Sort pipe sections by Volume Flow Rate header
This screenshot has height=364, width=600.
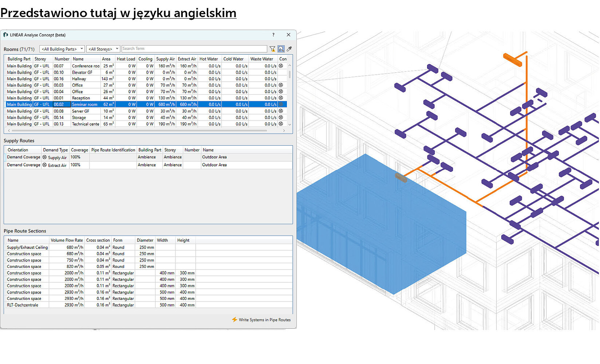pos(67,240)
